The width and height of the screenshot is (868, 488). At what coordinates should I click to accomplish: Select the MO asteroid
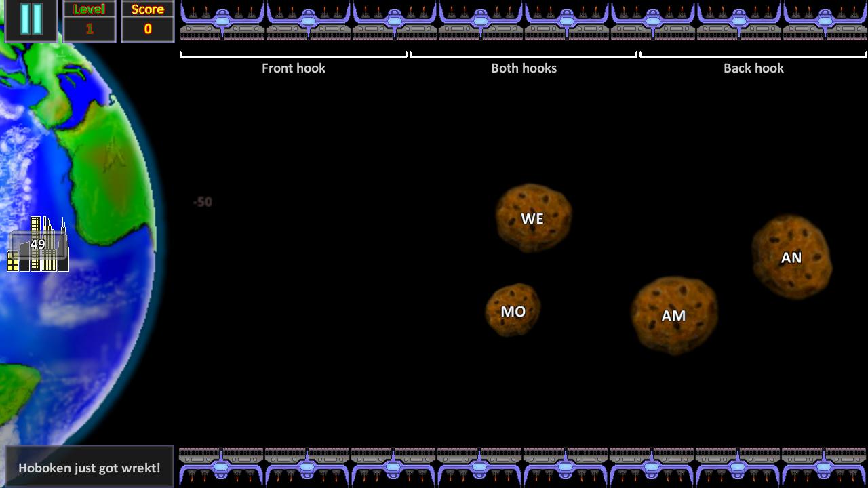(513, 310)
